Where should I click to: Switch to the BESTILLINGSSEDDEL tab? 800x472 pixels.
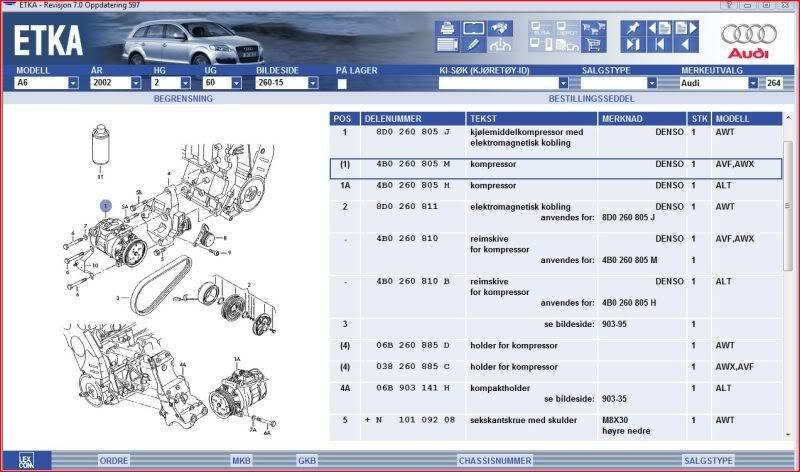tap(586, 100)
